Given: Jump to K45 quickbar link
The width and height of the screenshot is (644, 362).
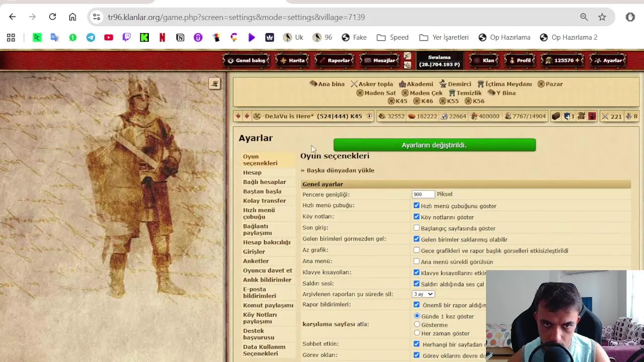Looking at the screenshot, I should (397, 101).
